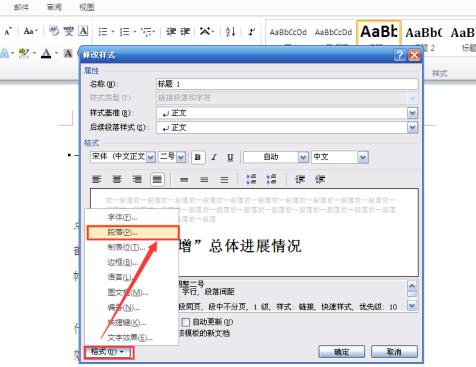
Task: Click the sort A-Z icon
Action: [230, 32]
